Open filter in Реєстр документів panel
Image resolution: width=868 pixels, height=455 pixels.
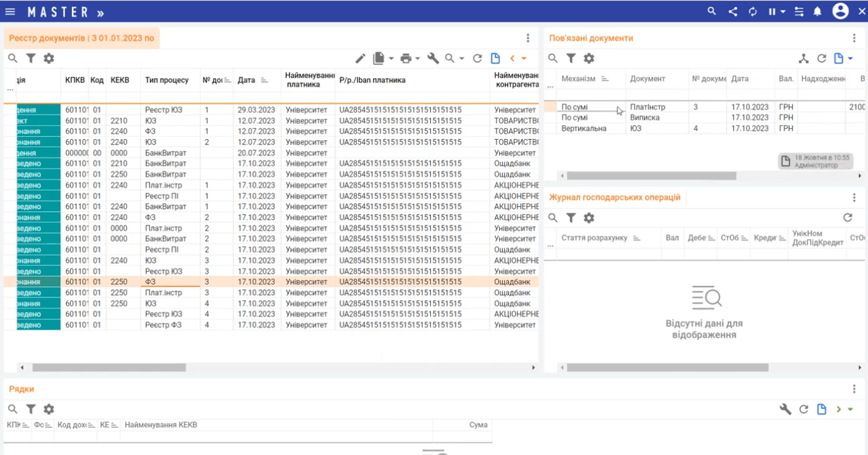coord(31,59)
